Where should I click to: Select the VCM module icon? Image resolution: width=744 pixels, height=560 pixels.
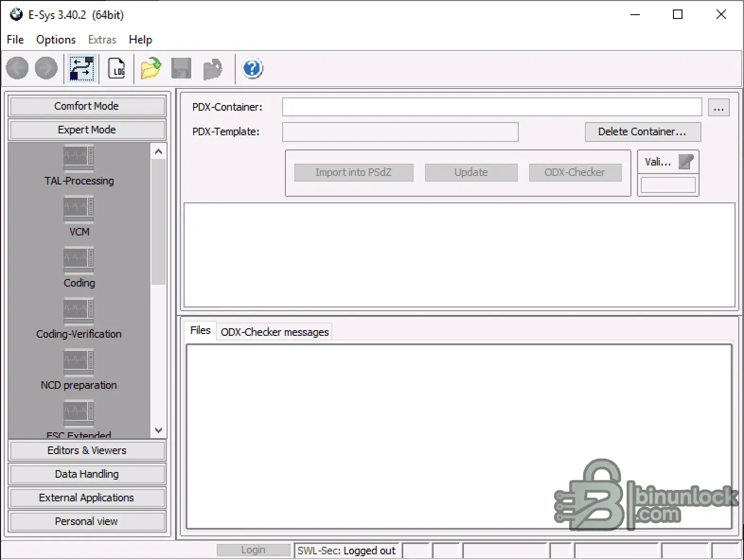(79, 210)
